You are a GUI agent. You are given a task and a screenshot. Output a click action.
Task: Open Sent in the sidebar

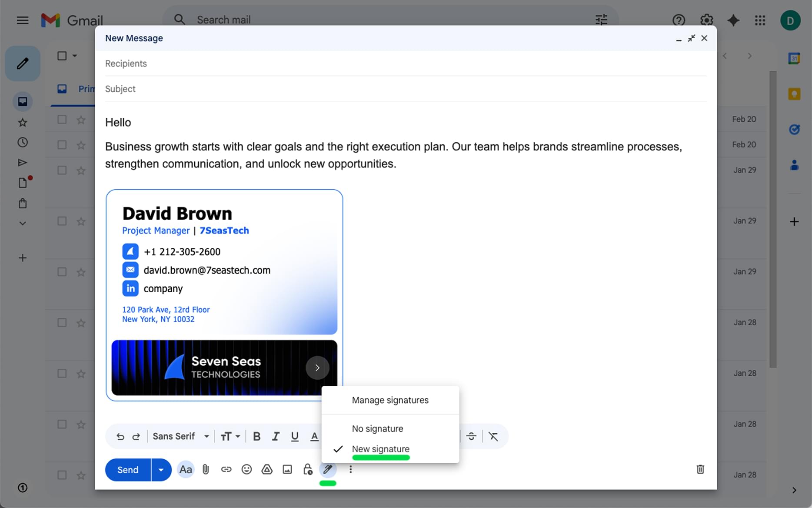point(23,163)
